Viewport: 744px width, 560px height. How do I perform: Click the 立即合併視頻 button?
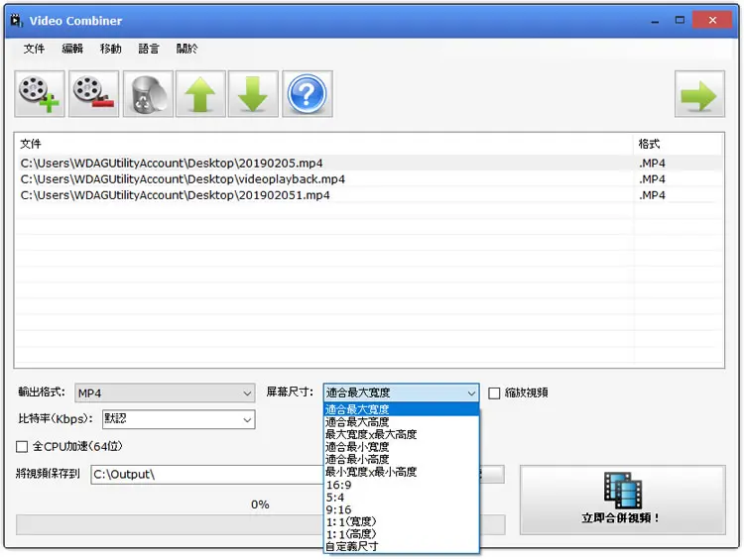623,500
